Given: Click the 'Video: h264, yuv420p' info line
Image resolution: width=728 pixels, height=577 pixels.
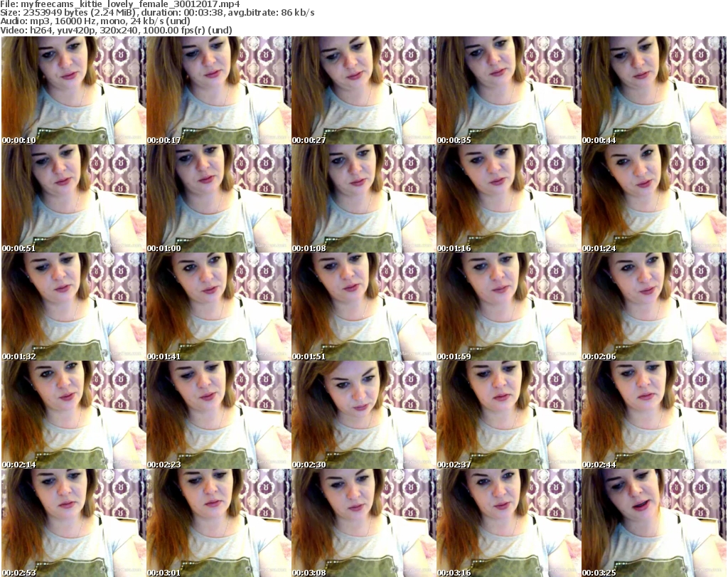Looking at the screenshot, I should [x=116, y=30].
